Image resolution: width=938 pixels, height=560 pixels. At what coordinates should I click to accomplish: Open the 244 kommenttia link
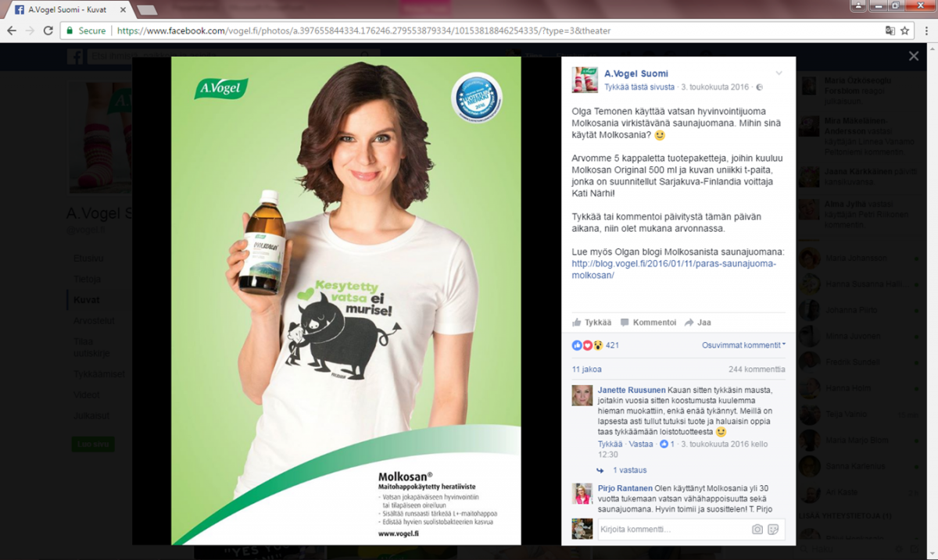pos(757,369)
